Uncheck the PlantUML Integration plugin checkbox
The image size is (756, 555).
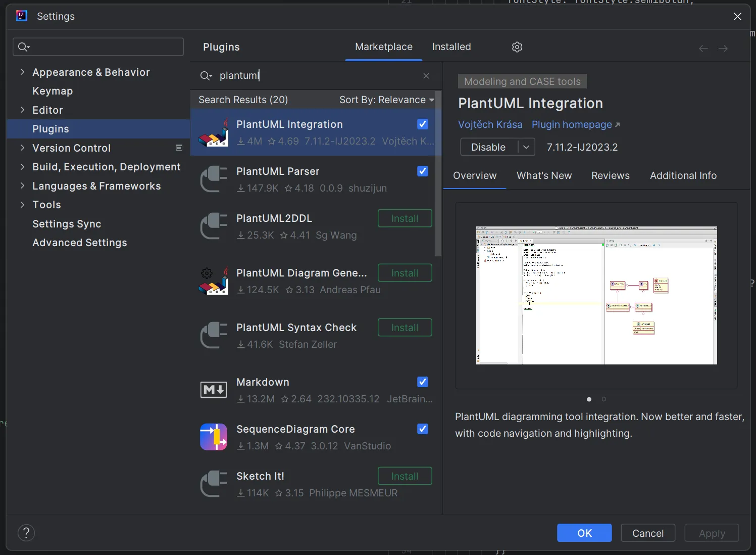(423, 124)
